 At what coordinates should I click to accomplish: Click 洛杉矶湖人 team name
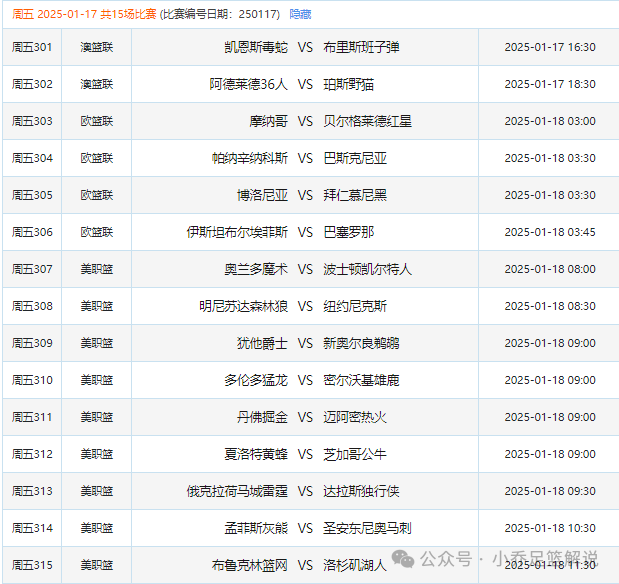coord(355,565)
